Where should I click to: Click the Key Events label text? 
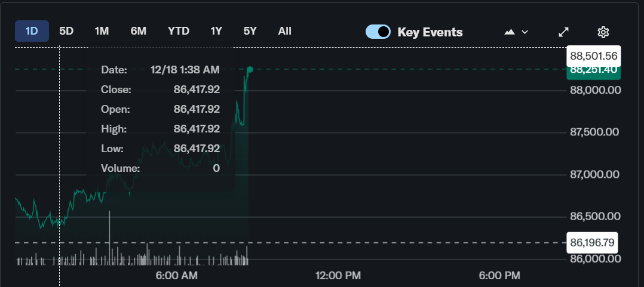coord(430,32)
